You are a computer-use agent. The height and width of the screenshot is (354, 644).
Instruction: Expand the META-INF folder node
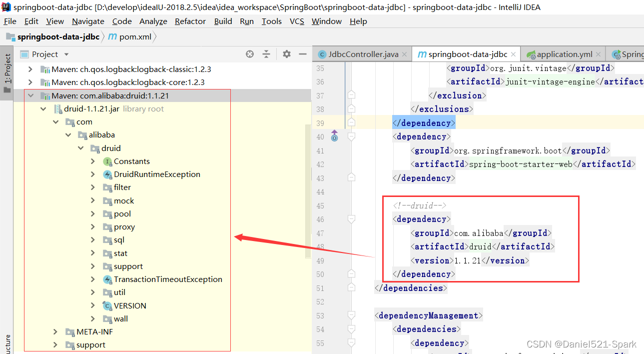(56, 332)
